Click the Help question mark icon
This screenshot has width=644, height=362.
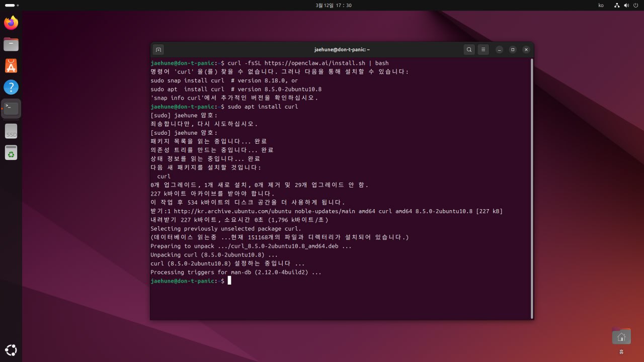tap(11, 87)
